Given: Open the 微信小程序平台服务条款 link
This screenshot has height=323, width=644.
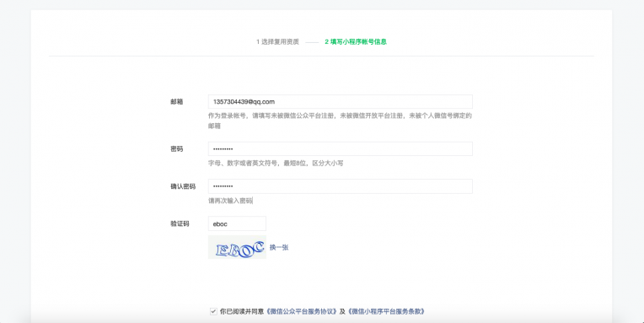Looking at the screenshot, I should [x=386, y=311].
